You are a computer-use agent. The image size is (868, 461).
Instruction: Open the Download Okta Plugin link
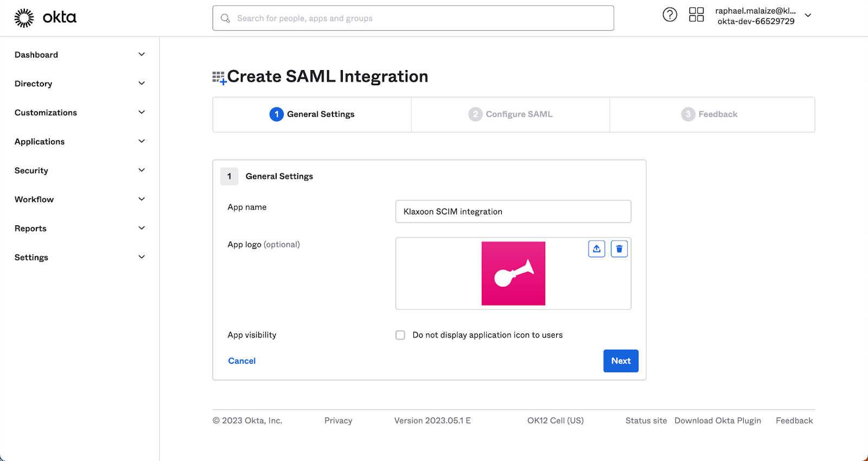[718, 421]
